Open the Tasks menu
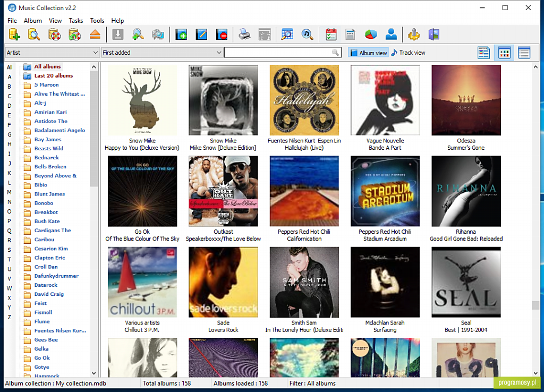544x392 pixels. [x=75, y=21]
